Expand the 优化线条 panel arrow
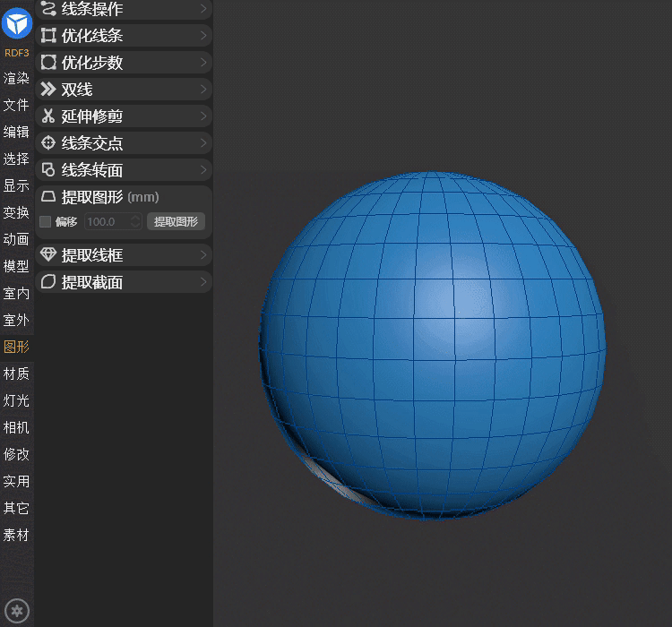Image resolution: width=672 pixels, height=627 pixels. (x=204, y=36)
